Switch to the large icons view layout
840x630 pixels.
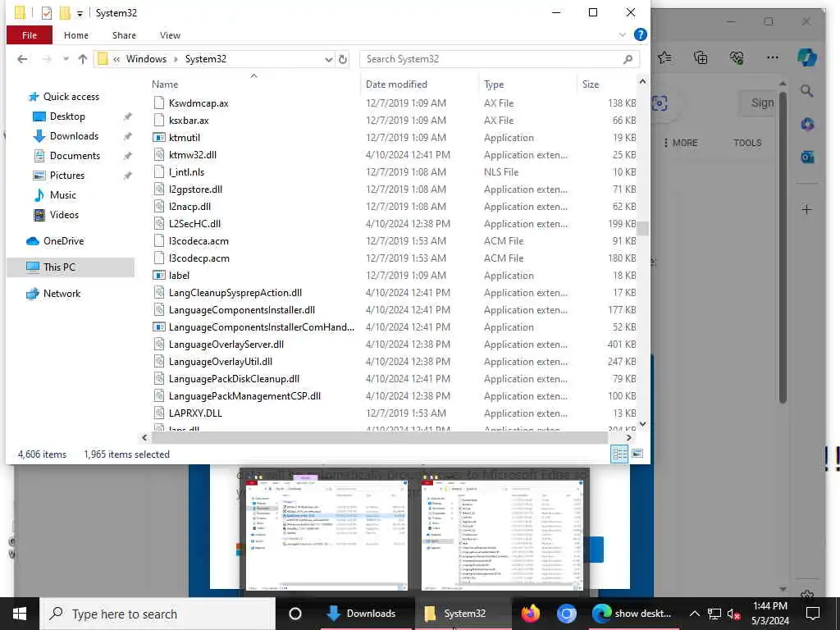point(637,454)
